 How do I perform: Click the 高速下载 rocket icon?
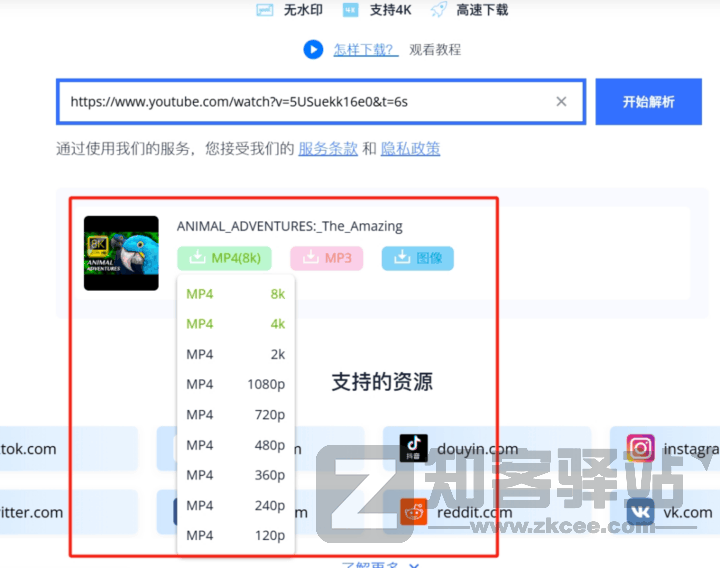point(439,10)
